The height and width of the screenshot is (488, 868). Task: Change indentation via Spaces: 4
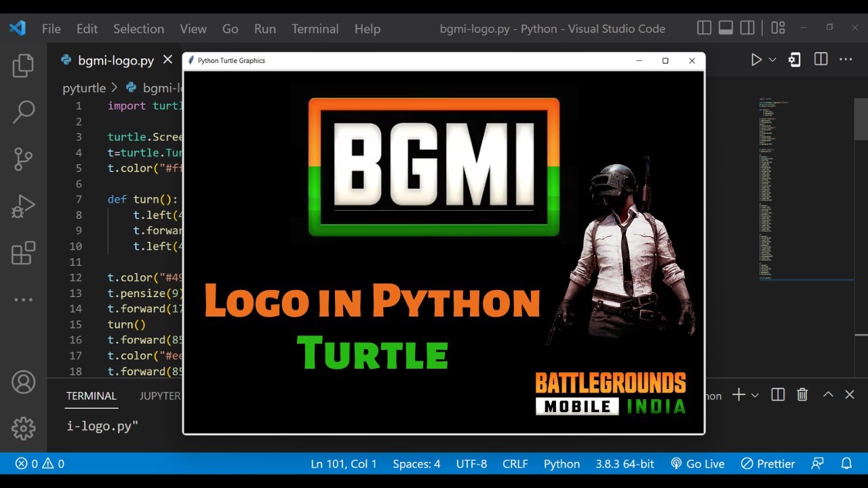coord(416,464)
